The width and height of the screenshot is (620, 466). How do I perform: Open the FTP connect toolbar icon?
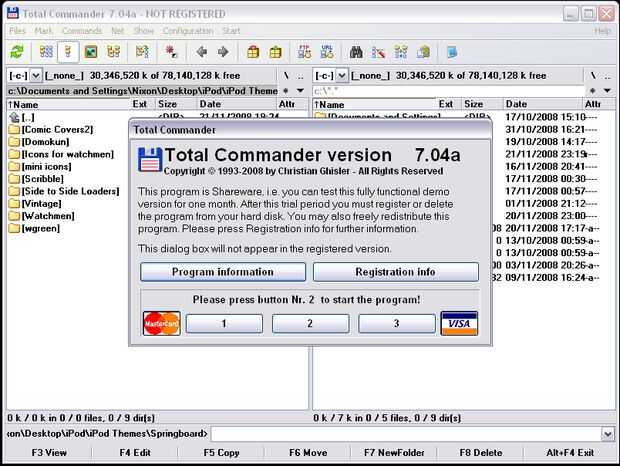click(304, 52)
